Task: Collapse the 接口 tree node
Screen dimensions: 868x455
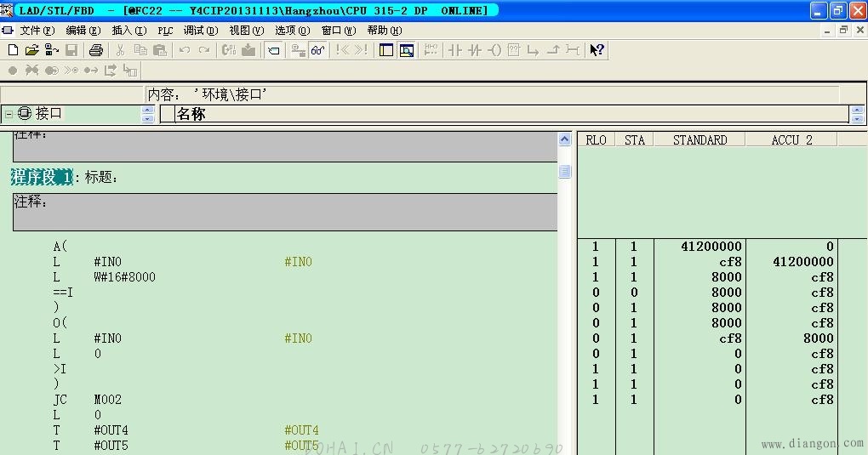Action: tap(9, 114)
